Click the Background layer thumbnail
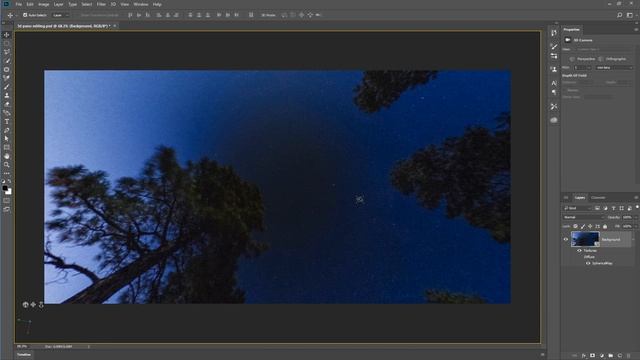This screenshot has height=360, width=640. tap(585, 239)
